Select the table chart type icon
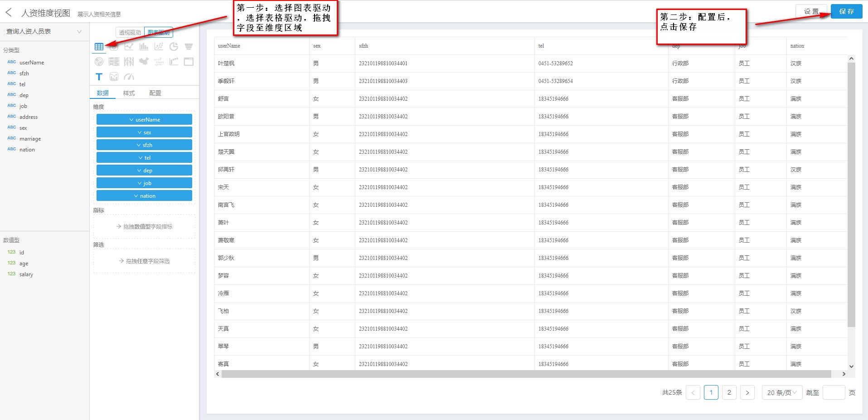The image size is (868, 420). coord(99,47)
